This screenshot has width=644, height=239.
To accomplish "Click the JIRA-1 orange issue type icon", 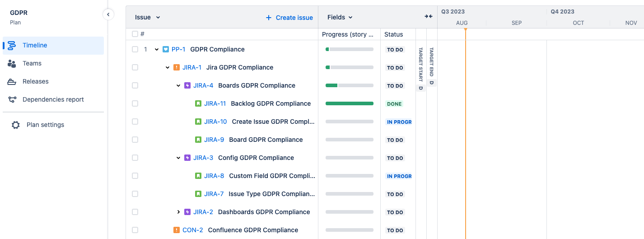I will point(177,67).
